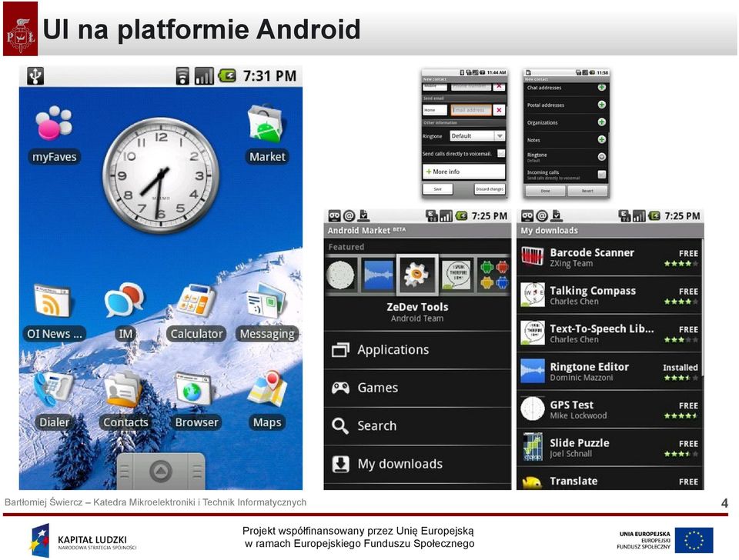
Task: Open Translate in My downloads
Action: pos(610,479)
